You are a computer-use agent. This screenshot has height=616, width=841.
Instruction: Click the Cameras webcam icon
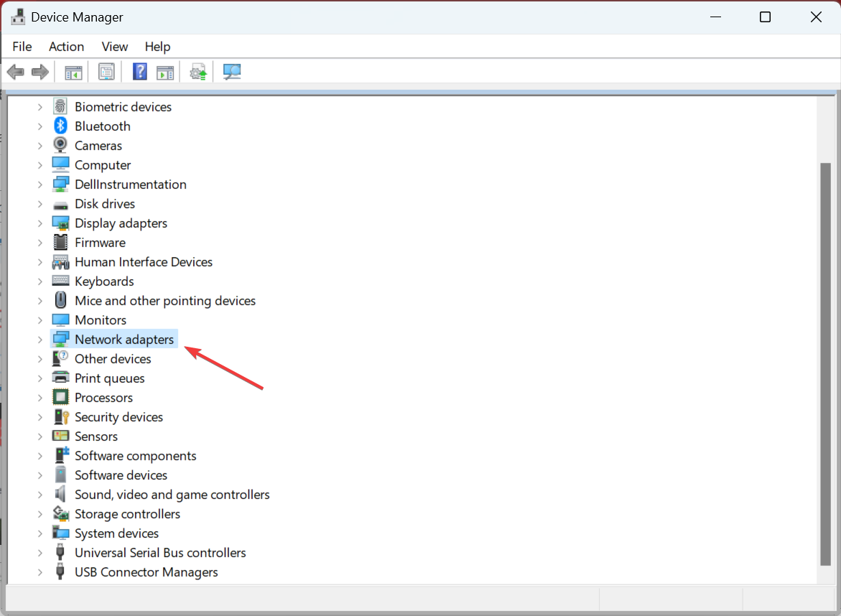click(x=60, y=145)
